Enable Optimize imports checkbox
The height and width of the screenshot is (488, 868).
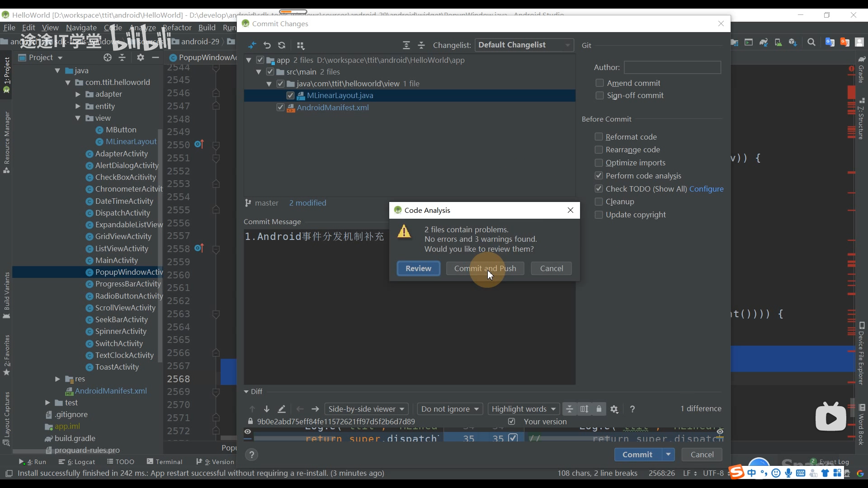pos(599,163)
